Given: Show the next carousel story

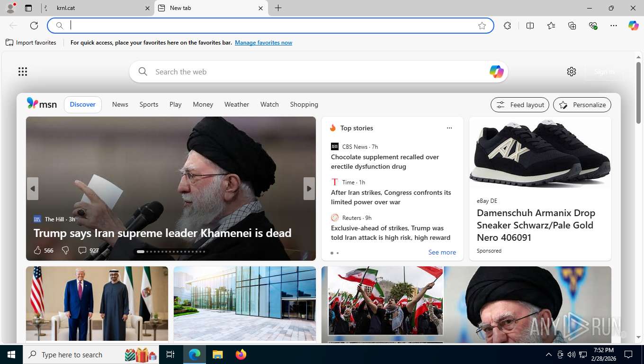Looking at the screenshot, I should pyautogui.click(x=309, y=189).
